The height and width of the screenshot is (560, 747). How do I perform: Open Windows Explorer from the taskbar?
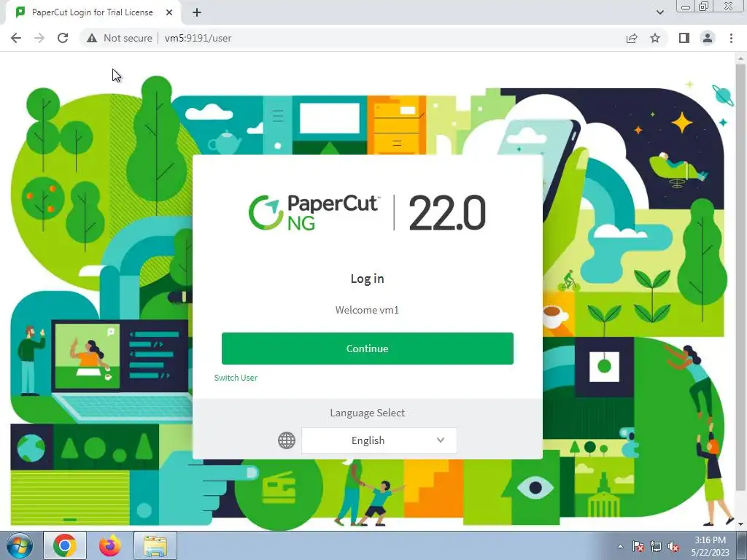click(155, 545)
